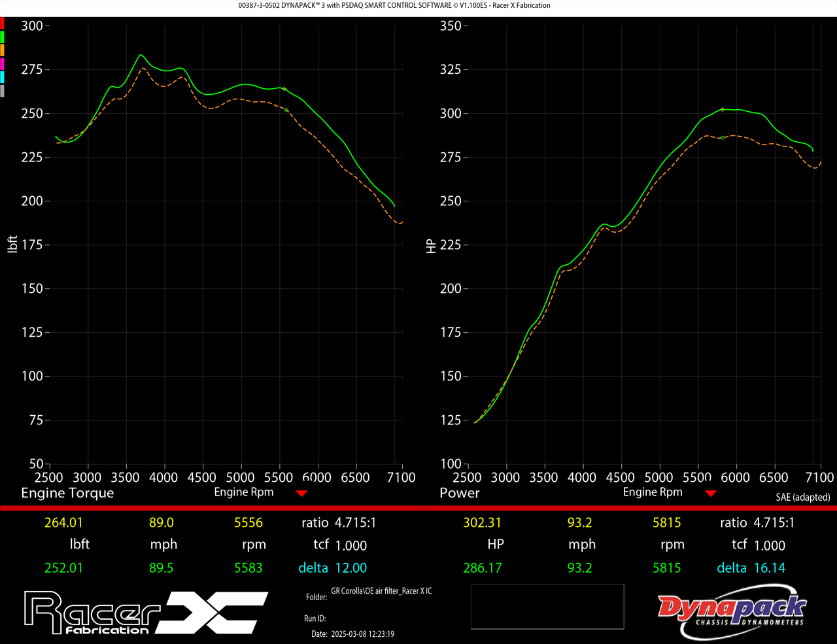Click the orange peak marker on torque curve
The image size is (837, 644).
pyautogui.click(x=286, y=110)
